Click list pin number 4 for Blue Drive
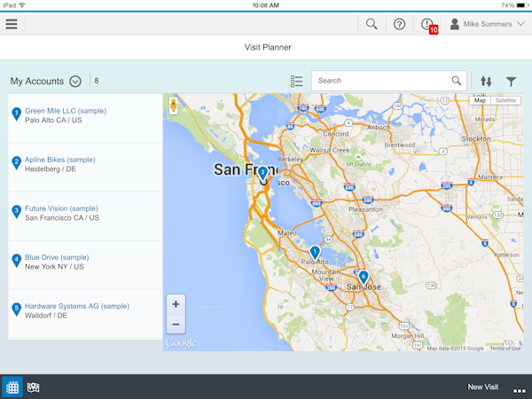This screenshot has width=532, height=399. click(x=16, y=261)
